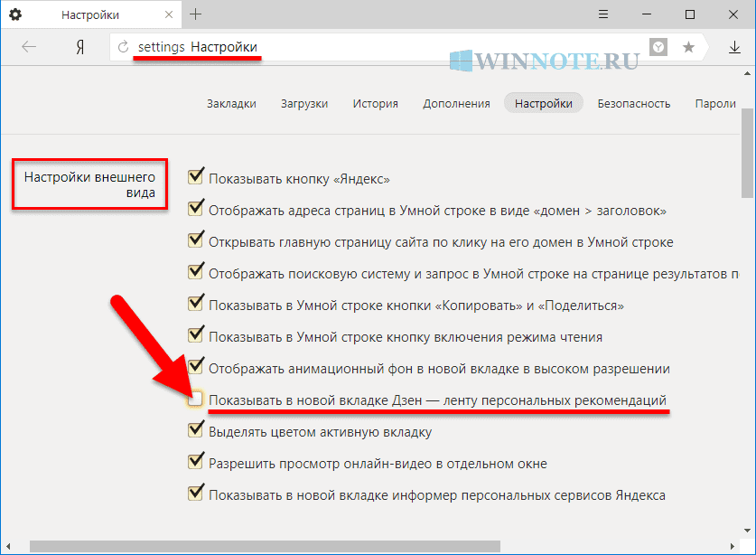Click the «Настройки внешнего вида» section heading
Viewport: 756px width, 555px height.
pyautogui.click(x=89, y=184)
